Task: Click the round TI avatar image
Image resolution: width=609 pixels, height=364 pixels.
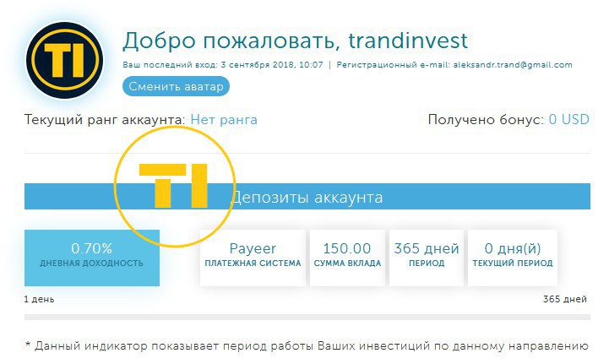Action: (64, 61)
